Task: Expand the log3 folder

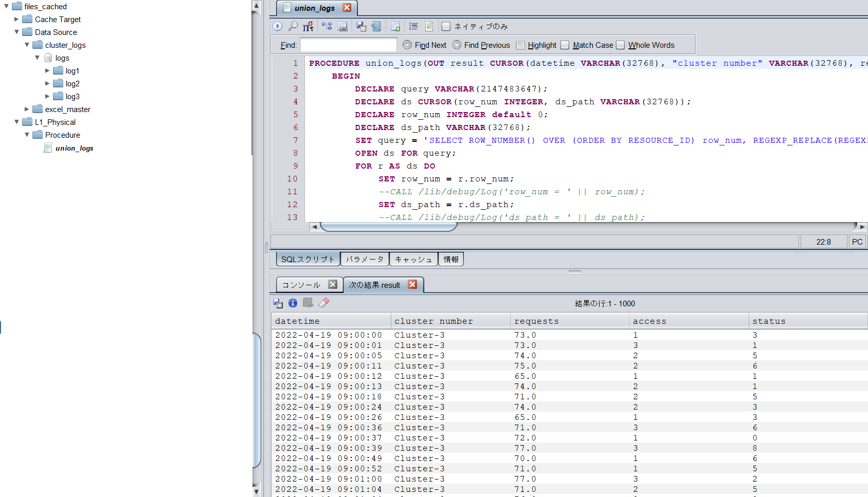Action: click(47, 96)
